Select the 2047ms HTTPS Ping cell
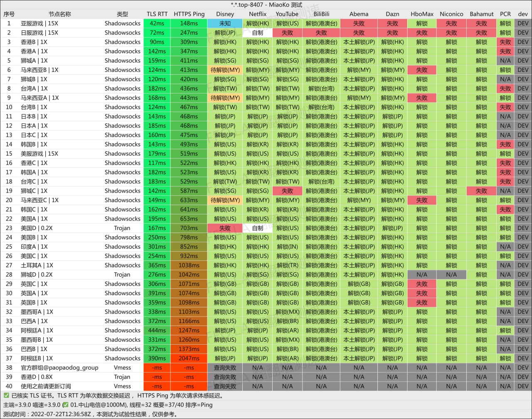The width and height of the screenshot is (532, 419). 189,358
